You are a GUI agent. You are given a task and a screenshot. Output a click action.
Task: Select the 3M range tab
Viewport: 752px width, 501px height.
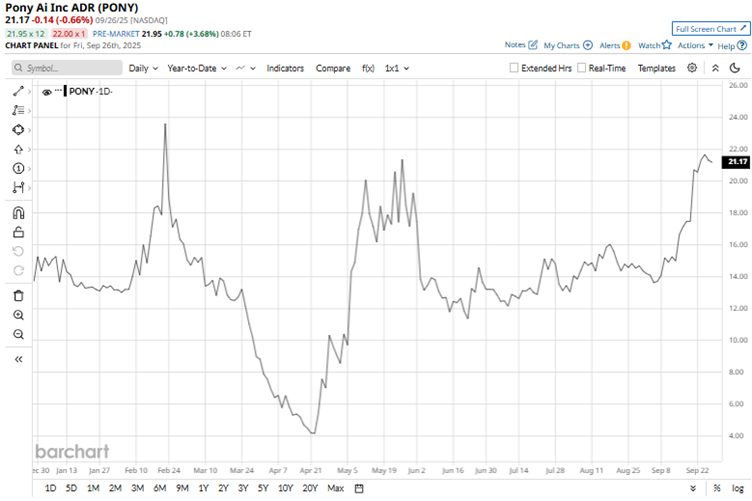(138, 488)
